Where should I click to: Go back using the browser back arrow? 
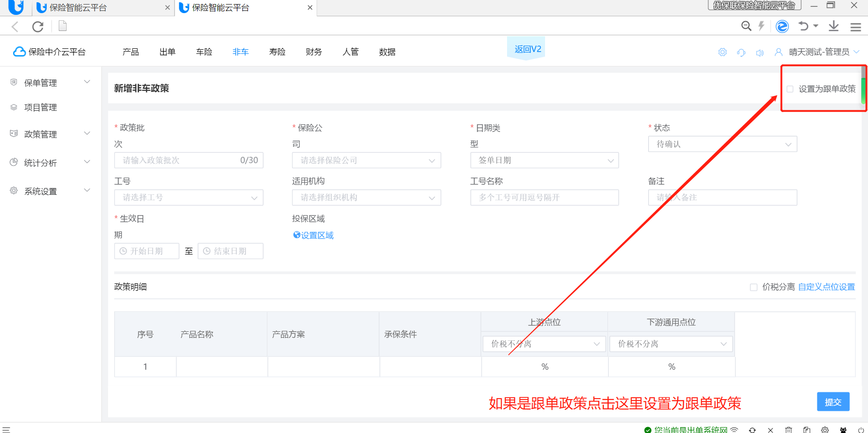tap(15, 27)
